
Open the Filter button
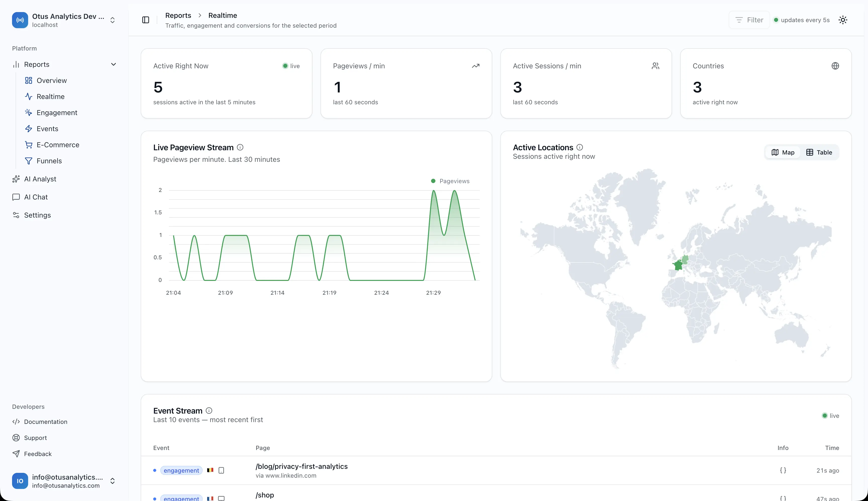pos(749,20)
